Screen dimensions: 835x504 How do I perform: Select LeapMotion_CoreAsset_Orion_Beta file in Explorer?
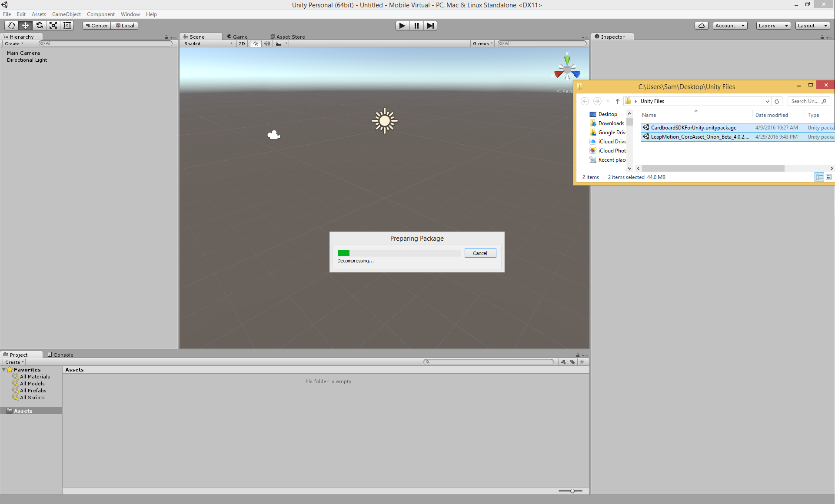(x=738, y=137)
